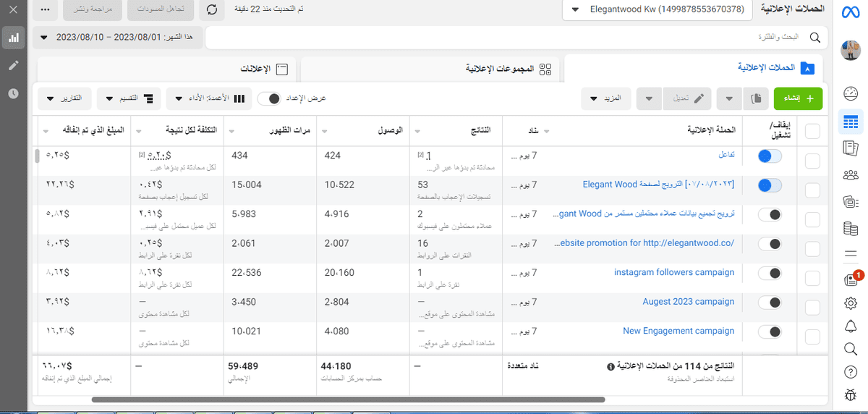This screenshot has width=868, height=414.
Task: Switch to the المجموعات الإعلانية tab
Action: [431, 69]
